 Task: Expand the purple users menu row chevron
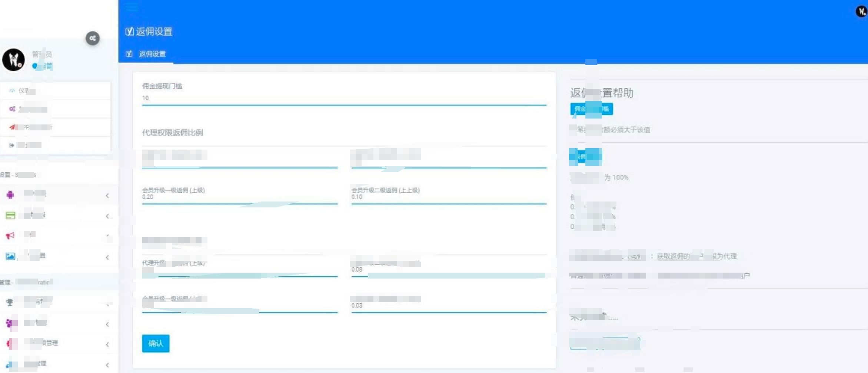coord(107,324)
